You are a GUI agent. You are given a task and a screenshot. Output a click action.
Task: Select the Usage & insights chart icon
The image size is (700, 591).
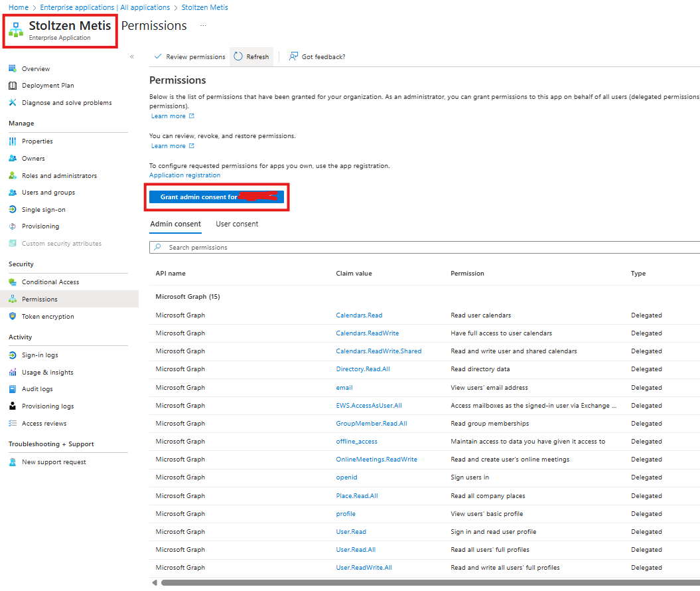(x=13, y=372)
